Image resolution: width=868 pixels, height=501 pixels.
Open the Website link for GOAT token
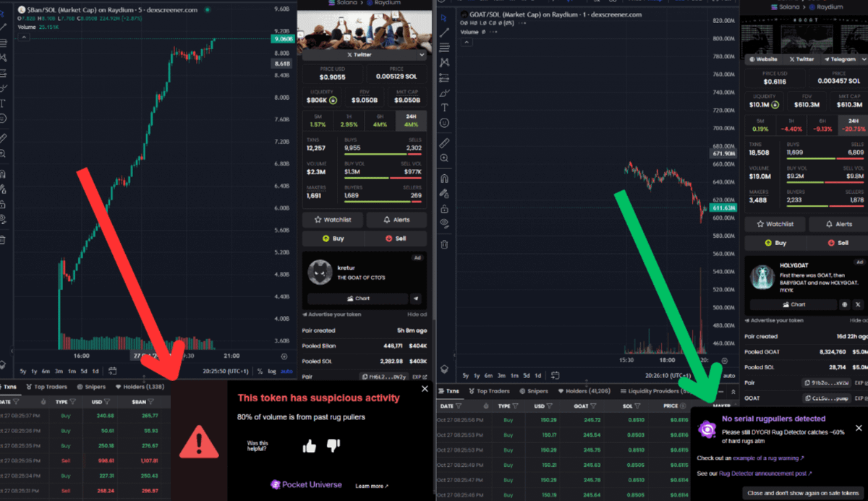[x=764, y=59]
